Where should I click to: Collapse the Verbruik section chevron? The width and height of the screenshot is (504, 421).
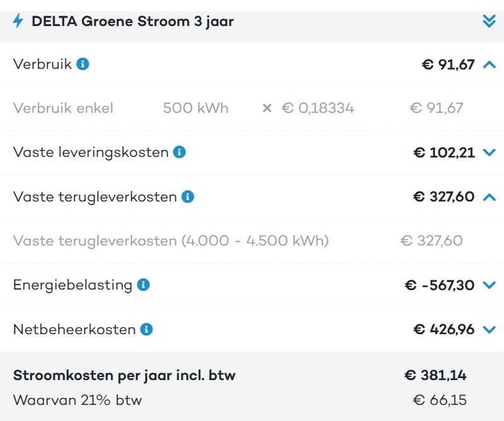(x=489, y=64)
